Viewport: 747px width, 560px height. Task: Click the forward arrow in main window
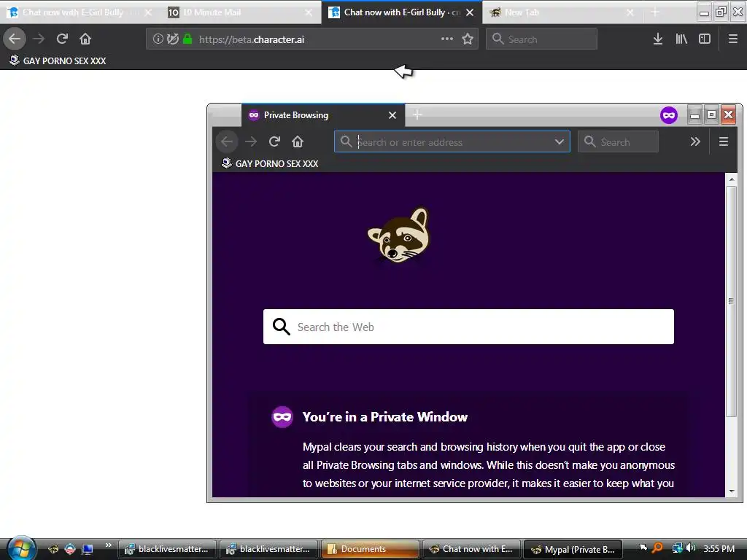(39, 39)
